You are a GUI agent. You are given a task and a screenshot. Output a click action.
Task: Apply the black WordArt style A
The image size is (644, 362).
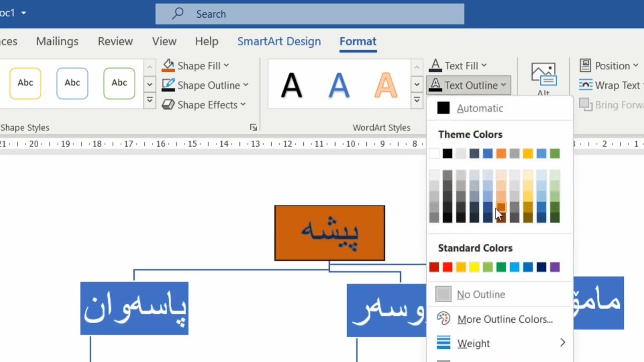coord(291,84)
